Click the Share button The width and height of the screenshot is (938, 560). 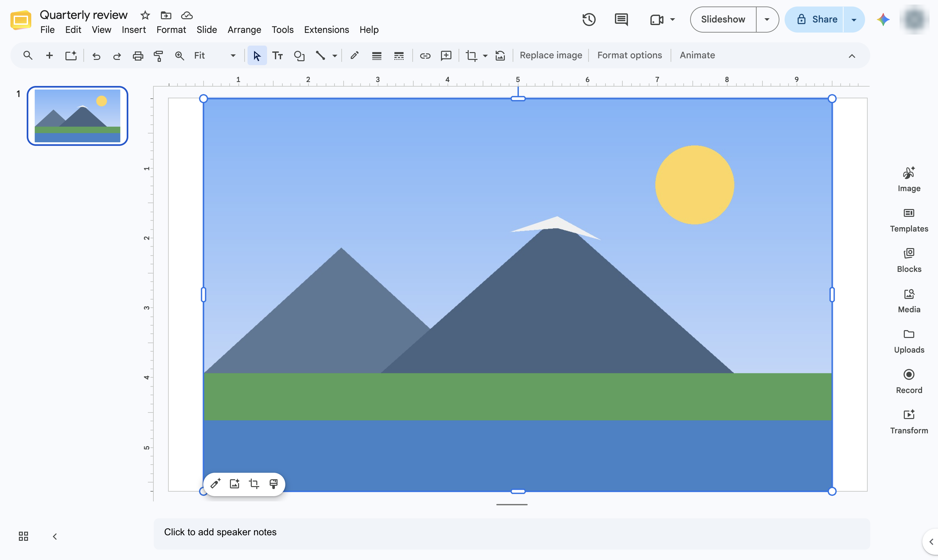(x=814, y=19)
